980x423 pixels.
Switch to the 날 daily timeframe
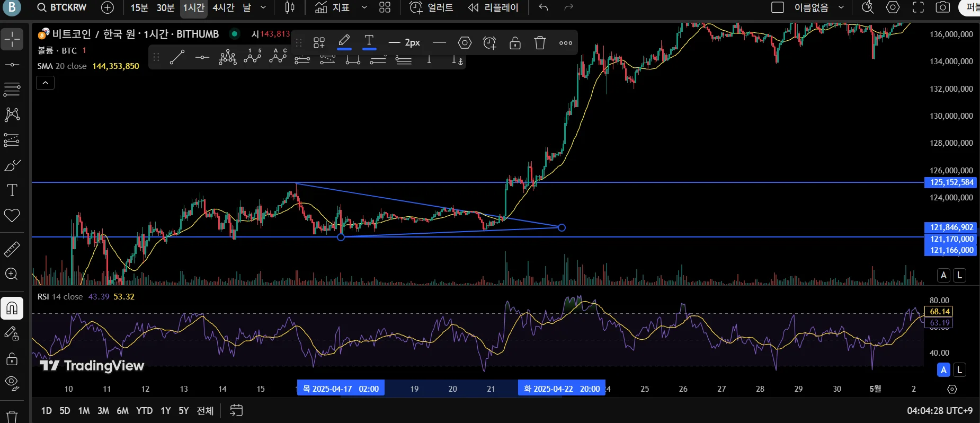pyautogui.click(x=247, y=7)
